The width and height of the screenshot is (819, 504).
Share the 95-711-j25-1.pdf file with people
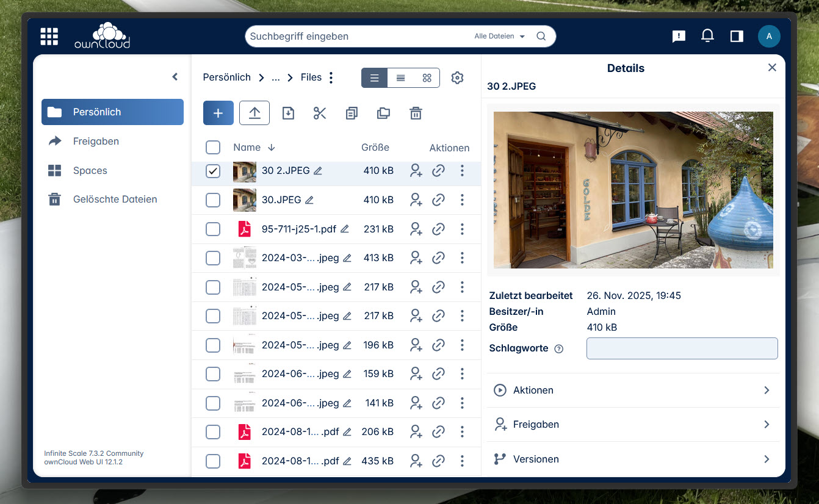coord(416,229)
